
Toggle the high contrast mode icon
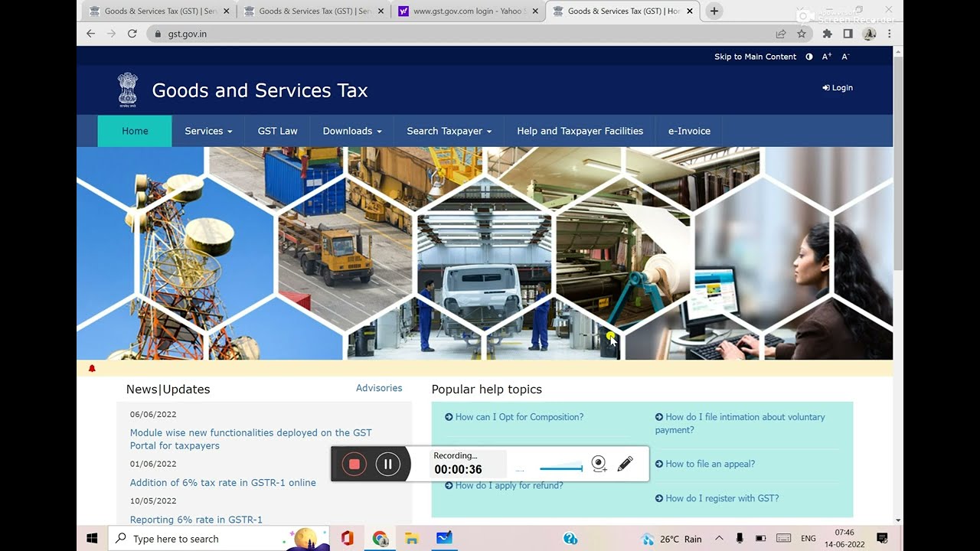coord(809,57)
